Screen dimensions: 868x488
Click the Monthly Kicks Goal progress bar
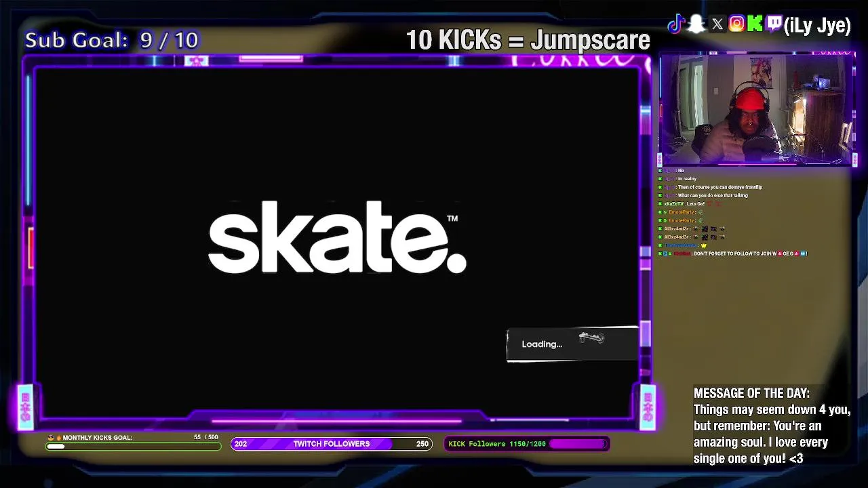click(x=134, y=447)
